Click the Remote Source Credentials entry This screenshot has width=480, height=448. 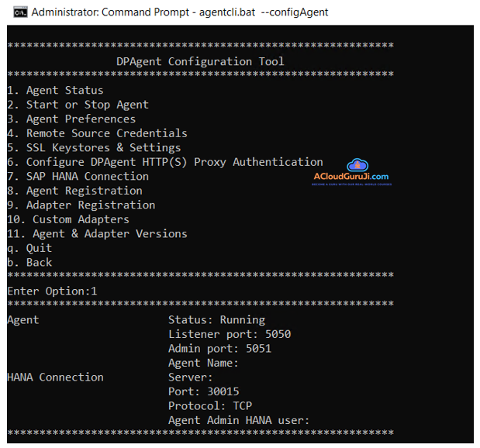[97, 133]
